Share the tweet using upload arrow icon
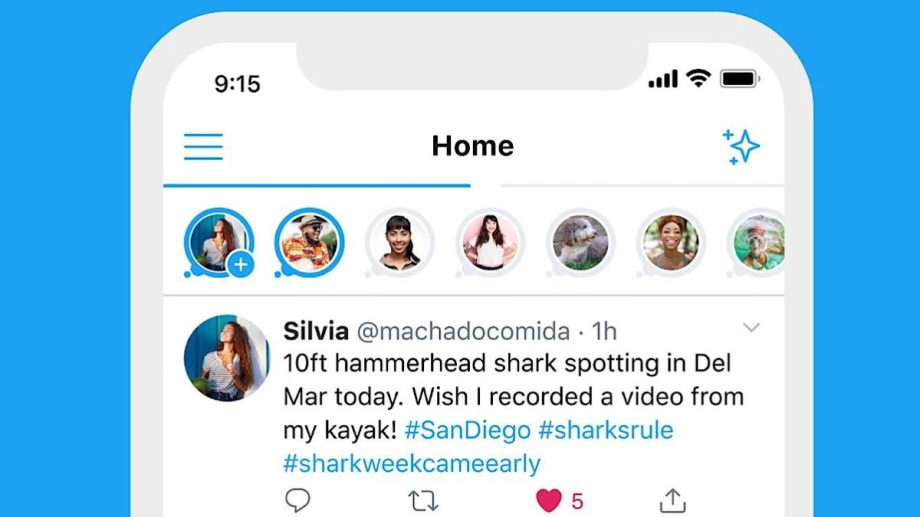The height and width of the screenshot is (517, 920). 672,501
